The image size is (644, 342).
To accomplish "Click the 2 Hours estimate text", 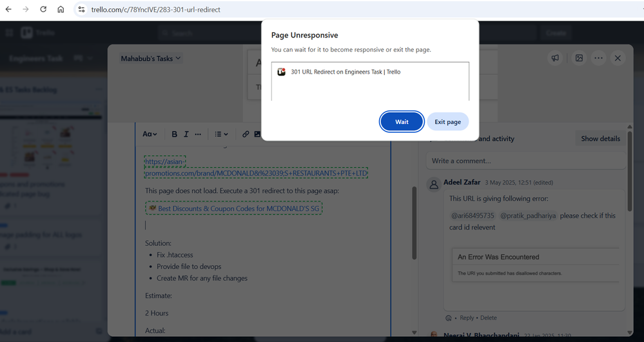I will click(157, 313).
